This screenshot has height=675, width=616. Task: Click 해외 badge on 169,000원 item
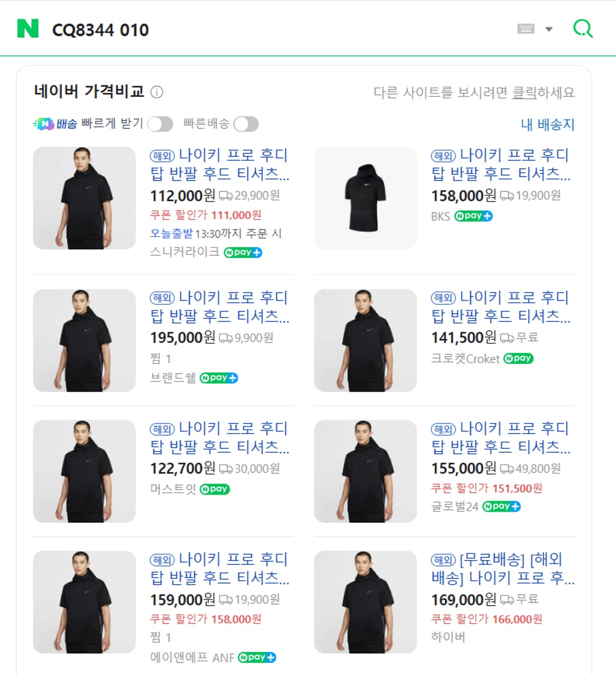(x=443, y=560)
